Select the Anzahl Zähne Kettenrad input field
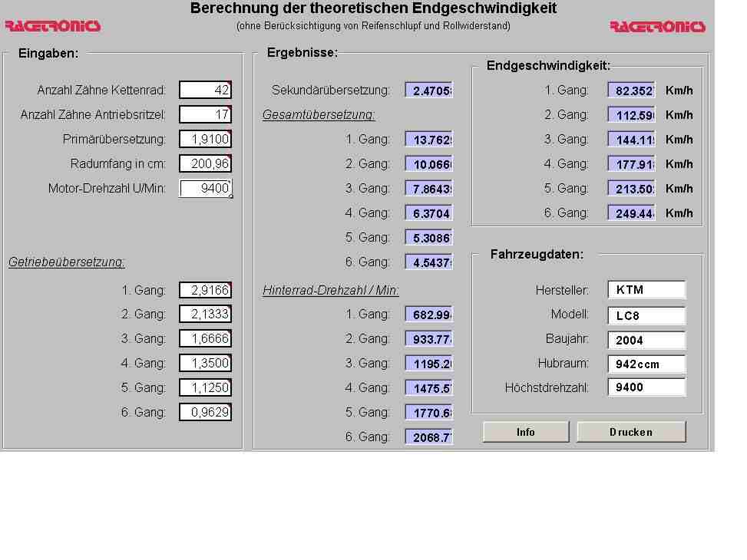 (x=205, y=90)
